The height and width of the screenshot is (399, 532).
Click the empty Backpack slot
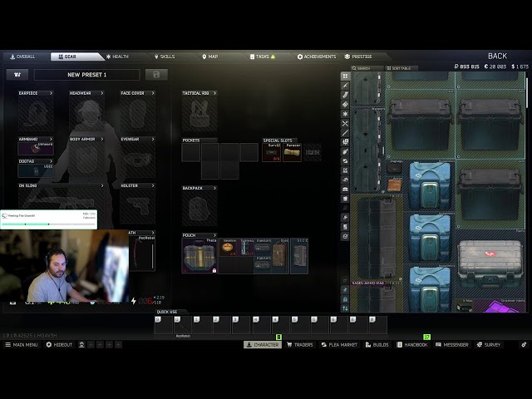point(199,209)
